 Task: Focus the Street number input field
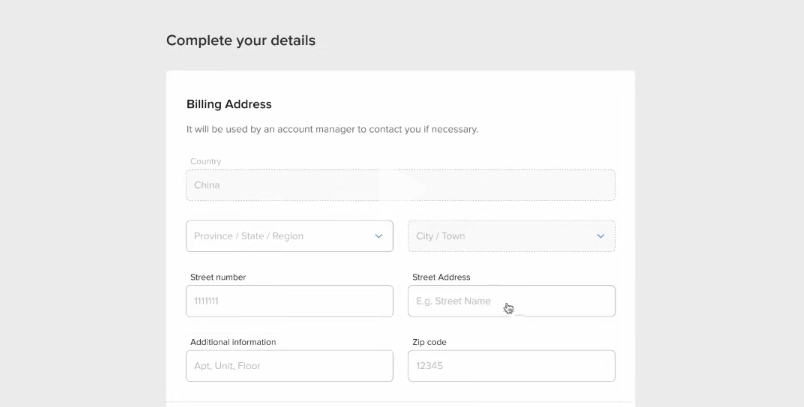coord(290,301)
